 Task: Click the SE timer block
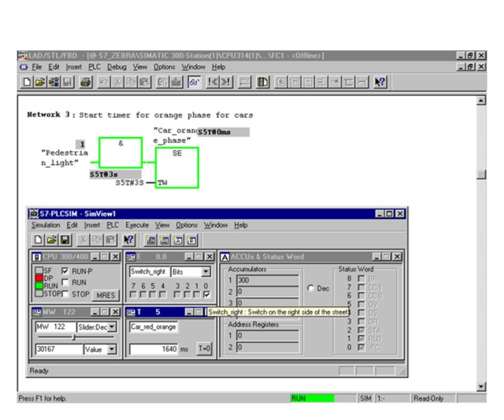[177, 168]
